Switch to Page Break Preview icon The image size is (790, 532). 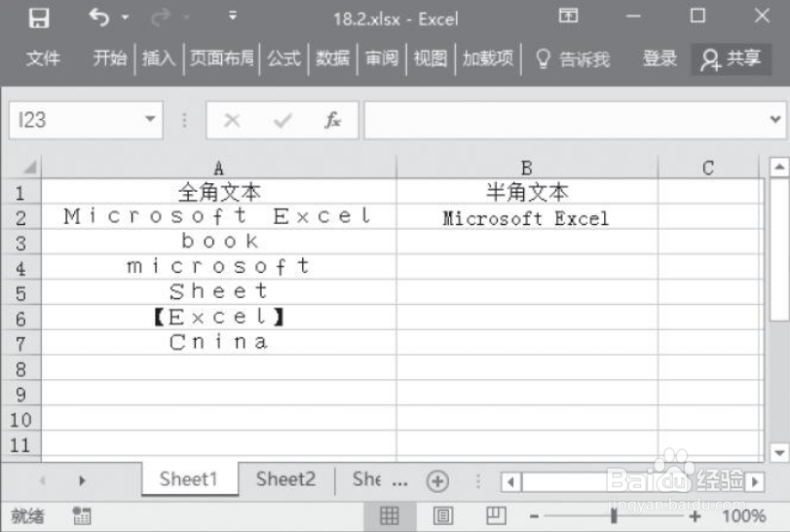coord(496,515)
